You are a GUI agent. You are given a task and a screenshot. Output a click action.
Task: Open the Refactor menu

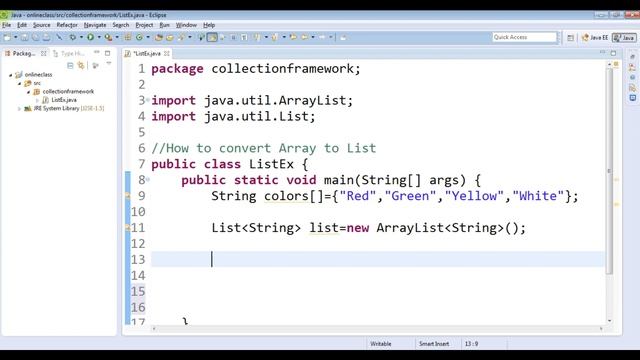67,25
